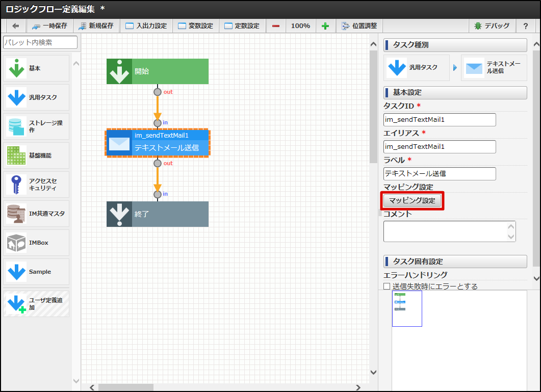Open the IMBox palette category
Screen dimensions: 541x392
(36, 243)
